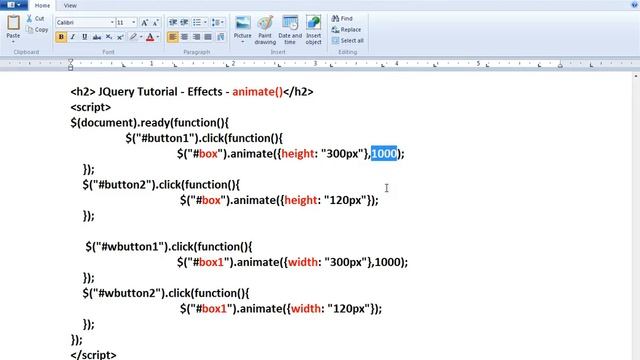
Task: Open the font family dropdown
Action: pyautogui.click(x=112, y=22)
